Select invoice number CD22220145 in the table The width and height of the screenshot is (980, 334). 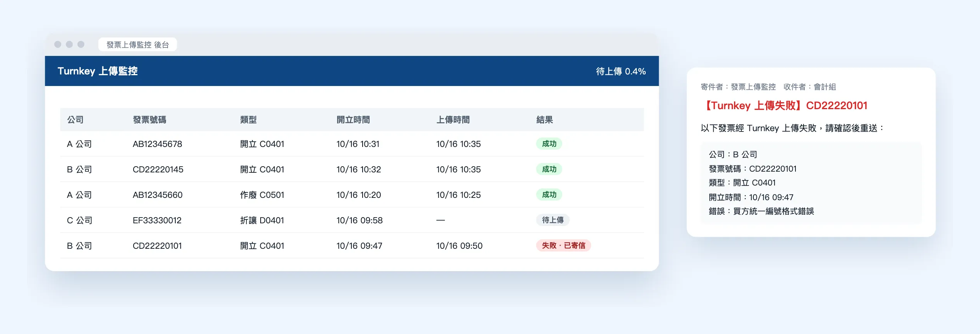(x=158, y=170)
